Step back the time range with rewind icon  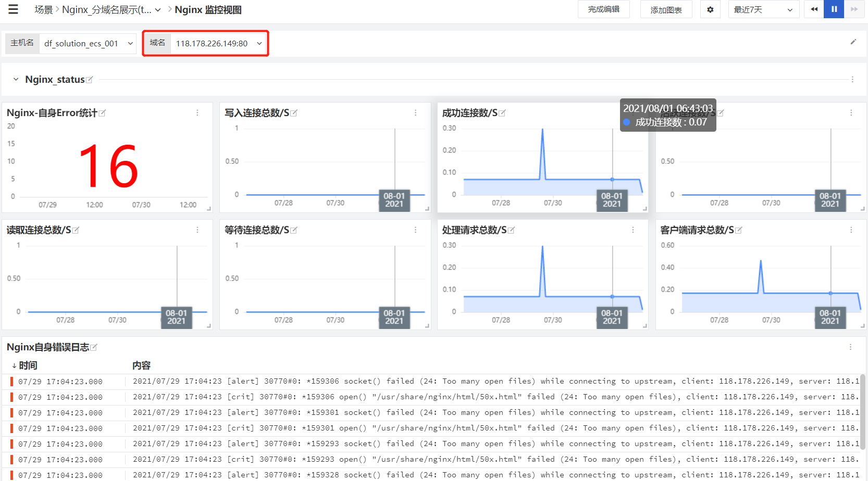[x=814, y=9]
